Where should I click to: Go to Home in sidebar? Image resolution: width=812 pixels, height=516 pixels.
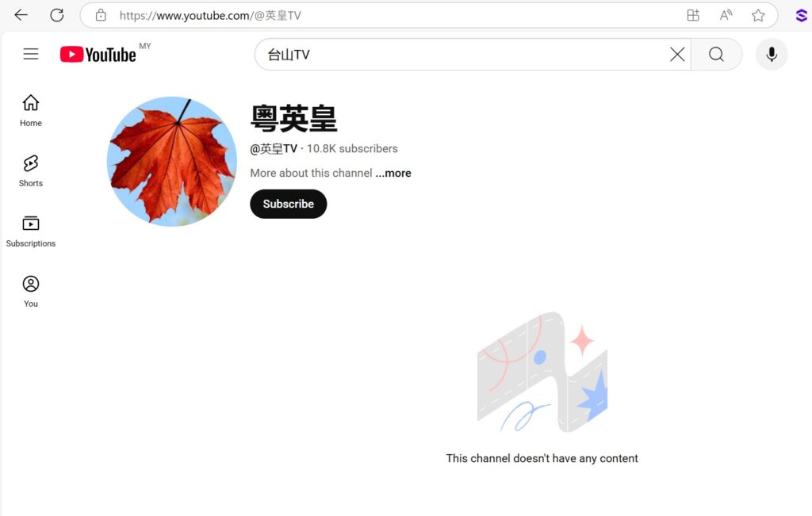(x=31, y=110)
